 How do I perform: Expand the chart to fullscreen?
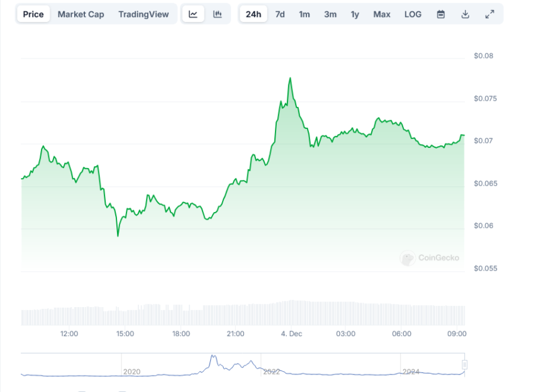tap(489, 14)
